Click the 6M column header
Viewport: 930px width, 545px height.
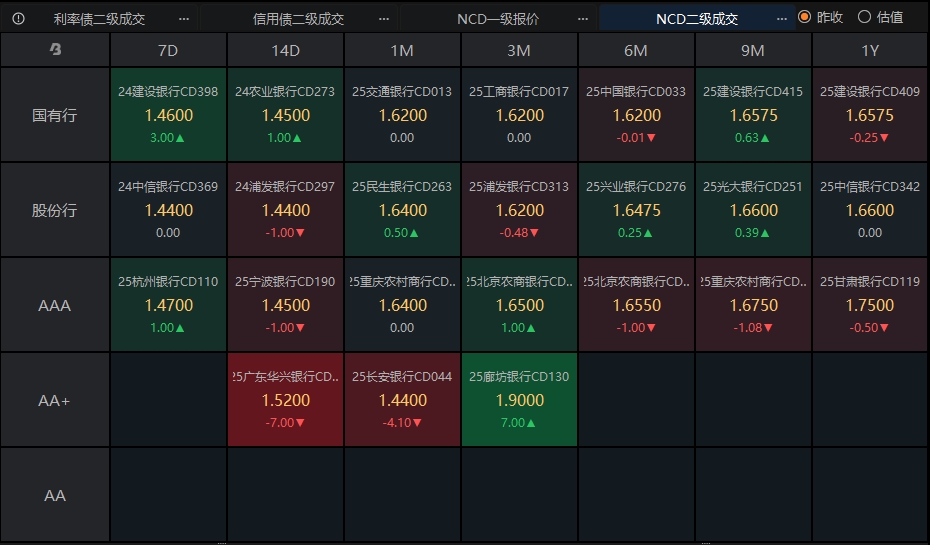tap(636, 50)
